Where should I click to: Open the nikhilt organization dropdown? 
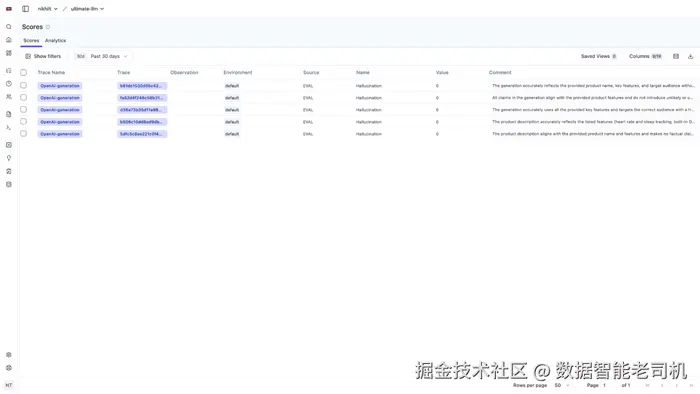tap(47, 8)
